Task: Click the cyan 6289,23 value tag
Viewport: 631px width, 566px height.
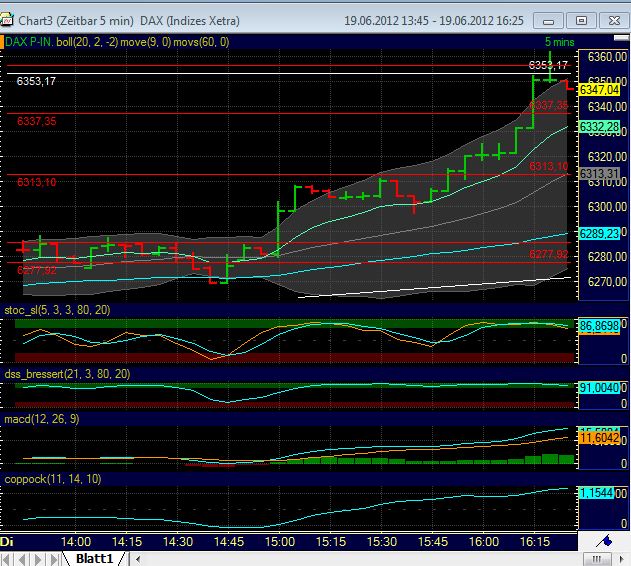Action: tap(599, 234)
